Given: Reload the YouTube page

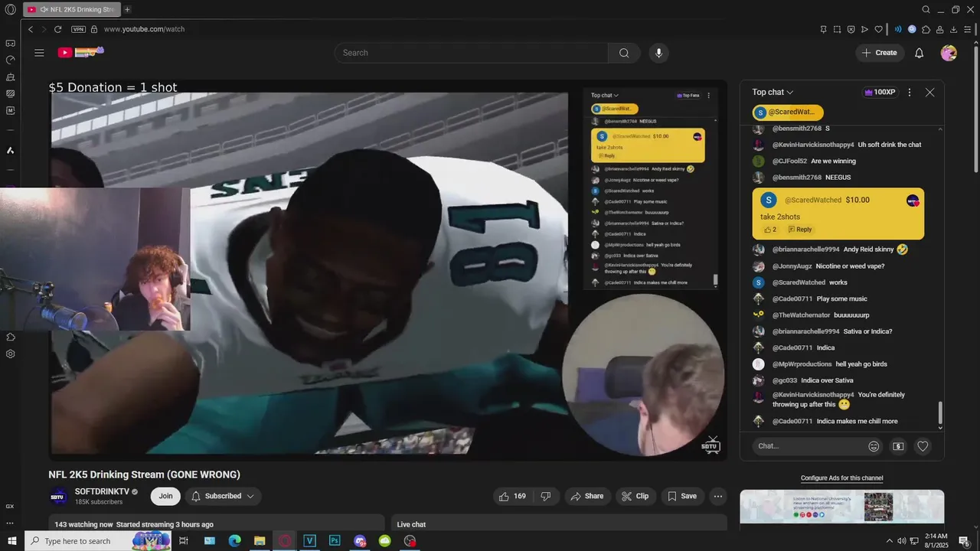Looking at the screenshot, I should pos(57,29).
